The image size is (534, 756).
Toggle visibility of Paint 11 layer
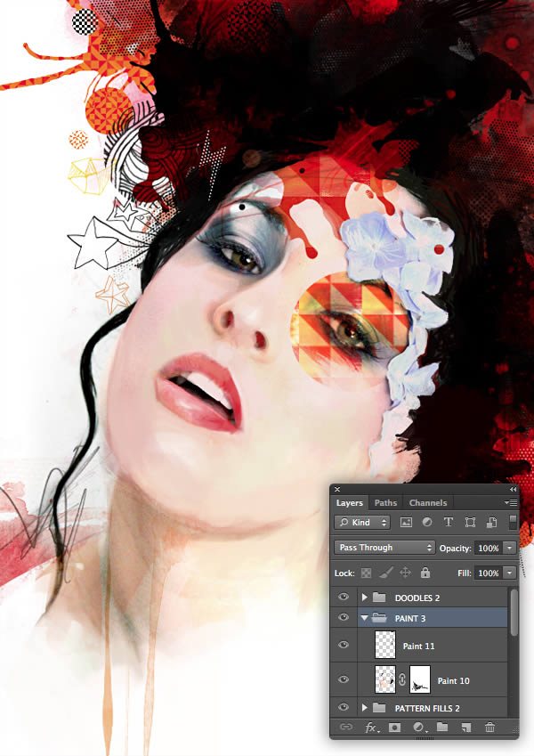(x=344, y=645)
